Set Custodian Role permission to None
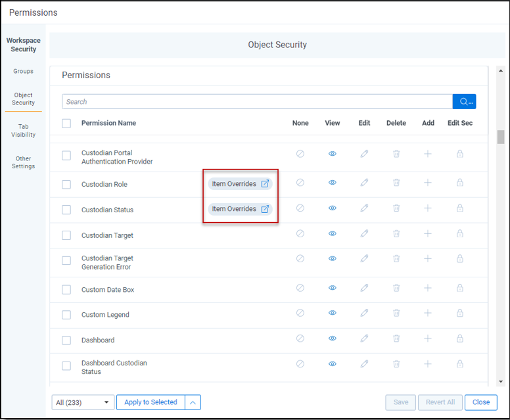Viewport: 510px width, 420px height. point(300,183)
